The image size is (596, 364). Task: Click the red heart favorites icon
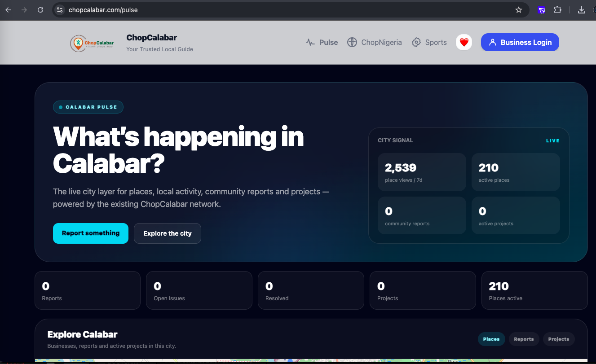click(x=464, y=43)
